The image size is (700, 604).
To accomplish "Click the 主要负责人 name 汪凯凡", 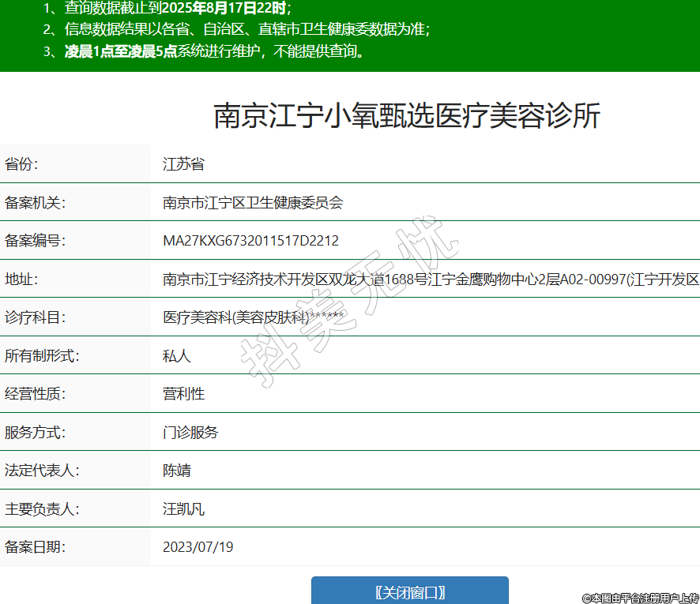I will point(183,508).
